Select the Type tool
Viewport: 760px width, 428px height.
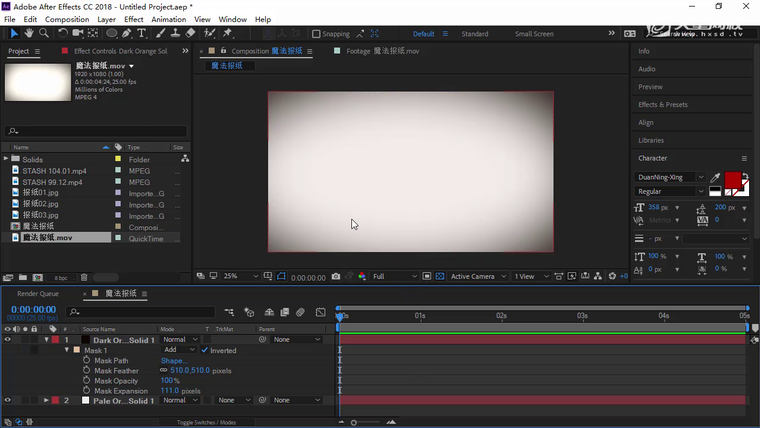click(142, 33)
